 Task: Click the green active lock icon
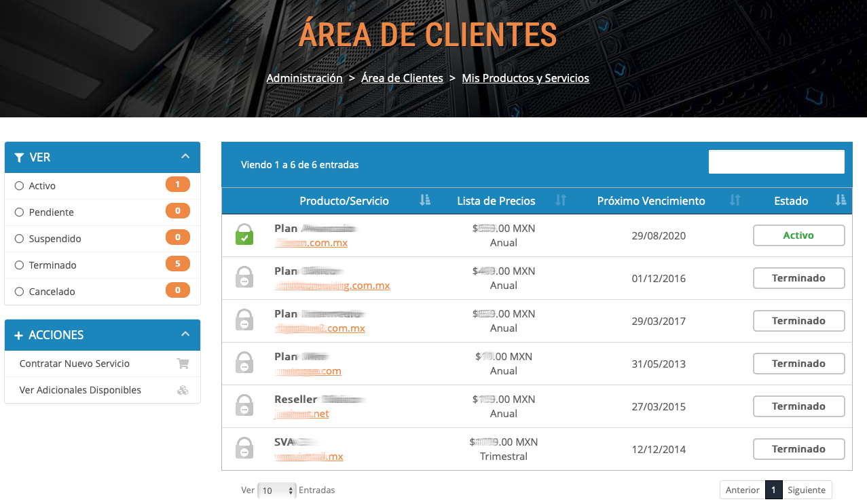point(244,235)
